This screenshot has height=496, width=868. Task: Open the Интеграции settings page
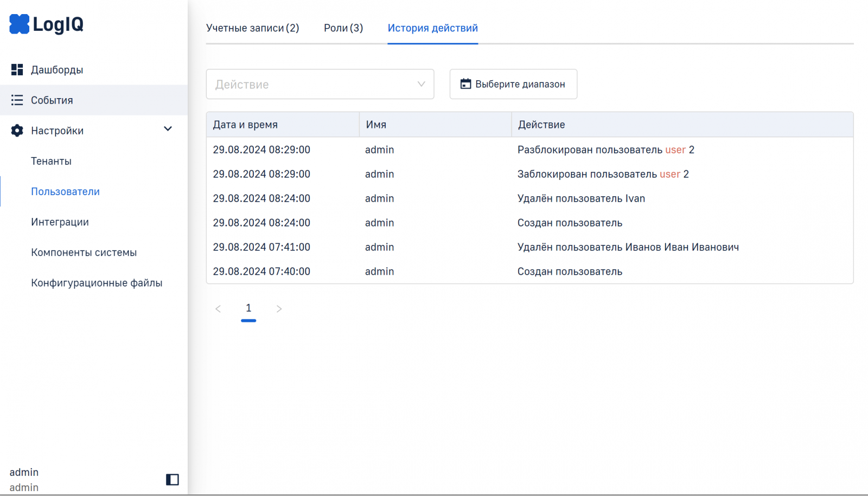click(60, 222)
